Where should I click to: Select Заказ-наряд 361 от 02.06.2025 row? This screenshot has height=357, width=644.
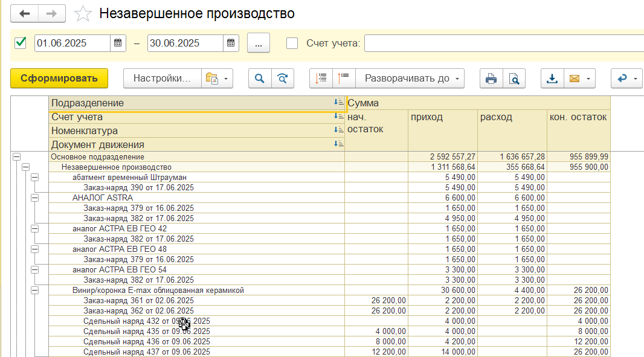(x=197, y=301)
